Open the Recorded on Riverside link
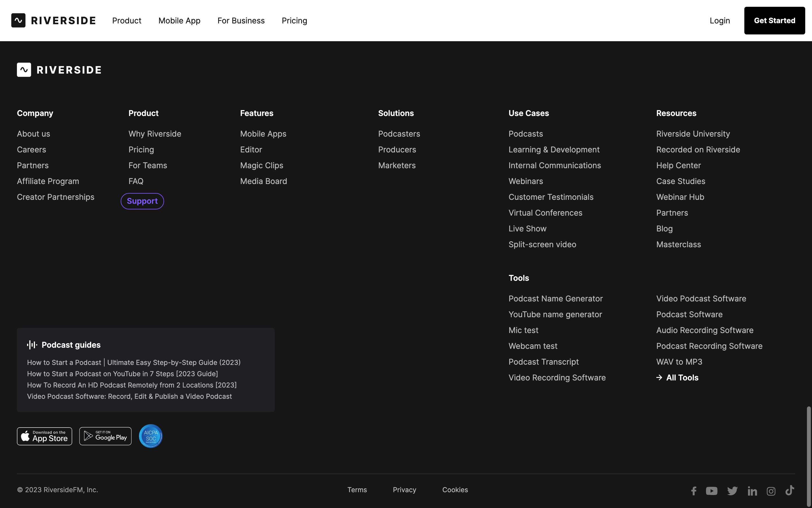This screenshot has width=812, height=508. coord(698,150)
